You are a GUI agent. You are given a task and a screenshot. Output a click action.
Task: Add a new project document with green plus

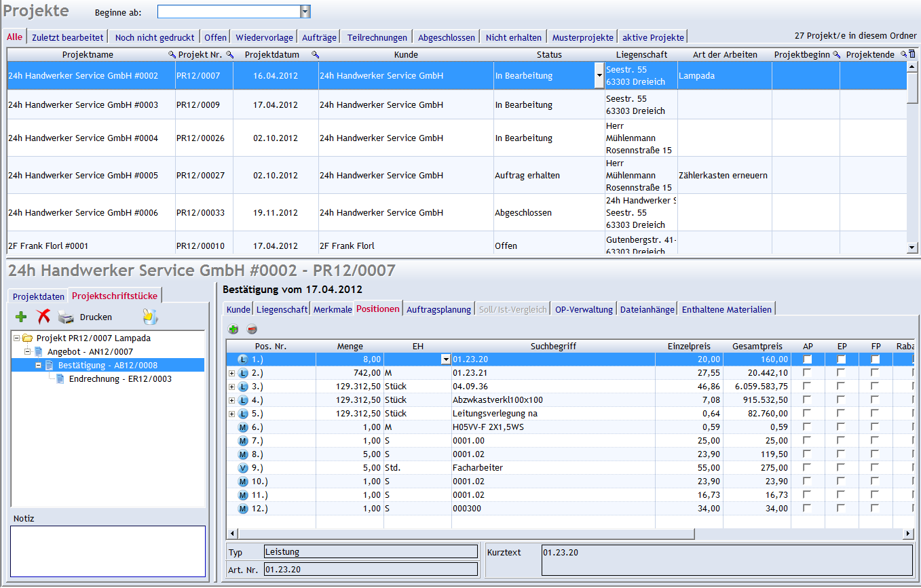pos(21,317)
